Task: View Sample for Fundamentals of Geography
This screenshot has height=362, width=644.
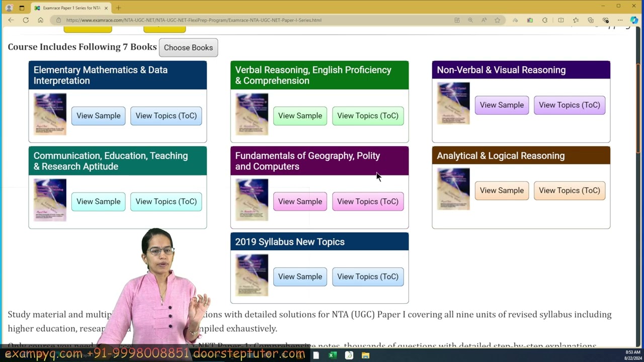Action: coord(300,202)
